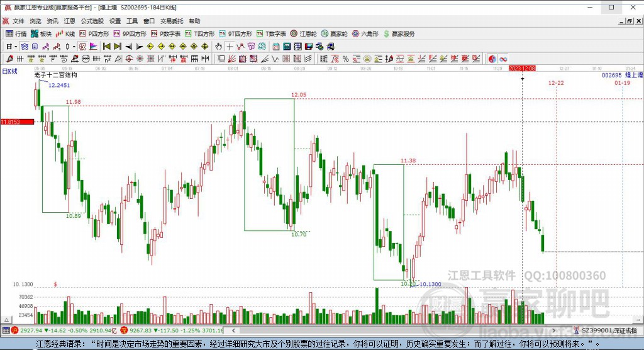The height and width of the screenshot is (350, 644).
Task: Launch the 江恩轮 Gann wheel
Action: [x=303, y=34]
